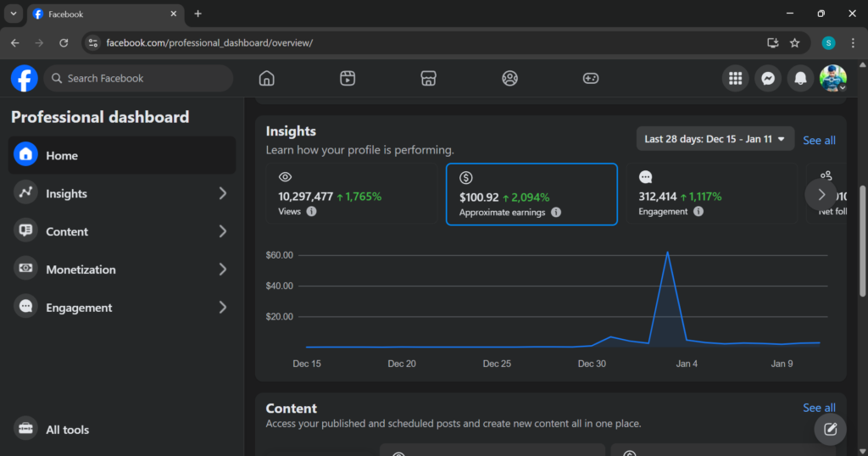Open the Engagement menu item
This screenshot has height=456, width=868.
(122, 307)
